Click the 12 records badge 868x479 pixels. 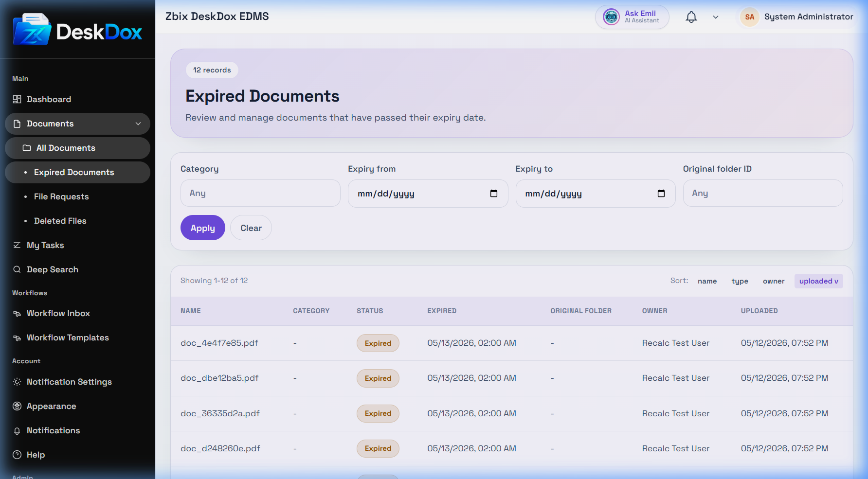point(212,70)
